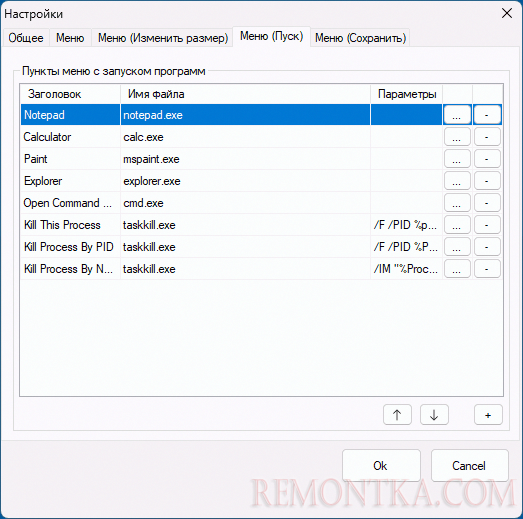Select the Меню (Изменить размер) tab

pyautogui.click(x=163, y=38)
